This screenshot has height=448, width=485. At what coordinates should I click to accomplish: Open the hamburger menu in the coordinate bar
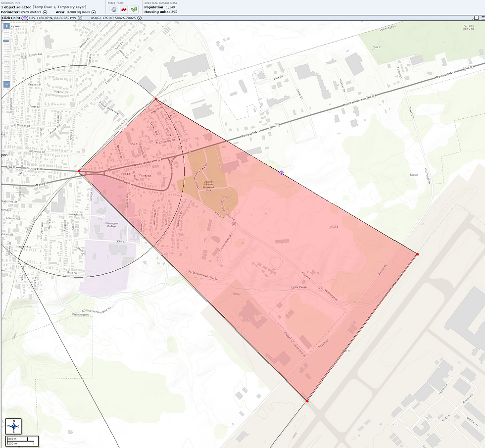coord(483,18)
